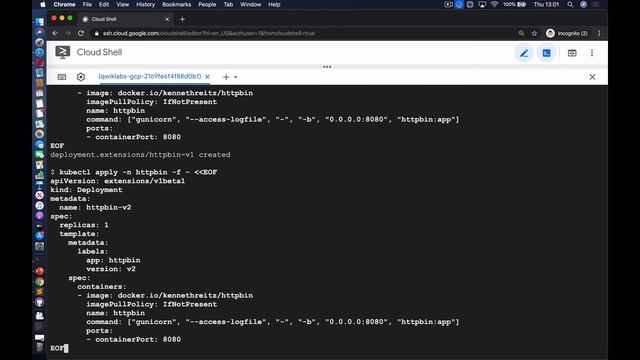Screen dimensions: 640x360
Task: Open the Window menu
Action: pyautogui.click(x=250, y=4)
